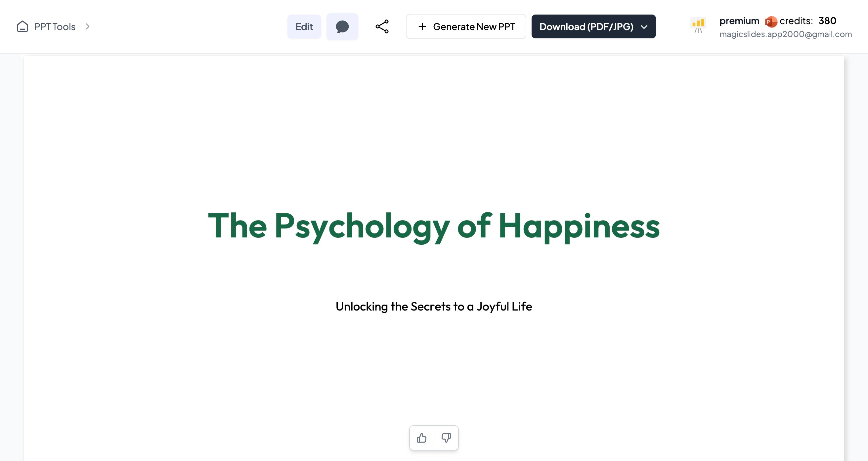Open the chat bubble panel

coord(342,27)
